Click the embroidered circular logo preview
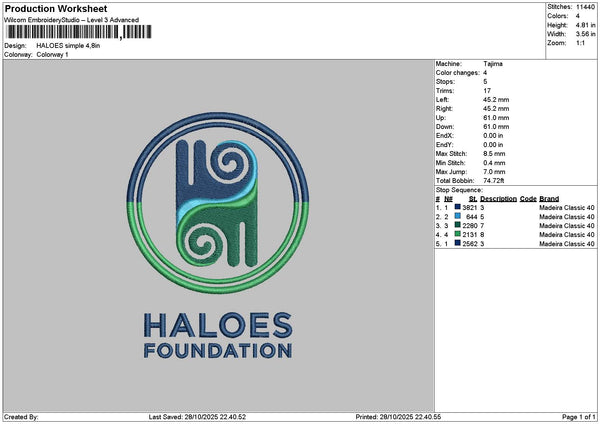The image size is (600, 424). (218, 203)
